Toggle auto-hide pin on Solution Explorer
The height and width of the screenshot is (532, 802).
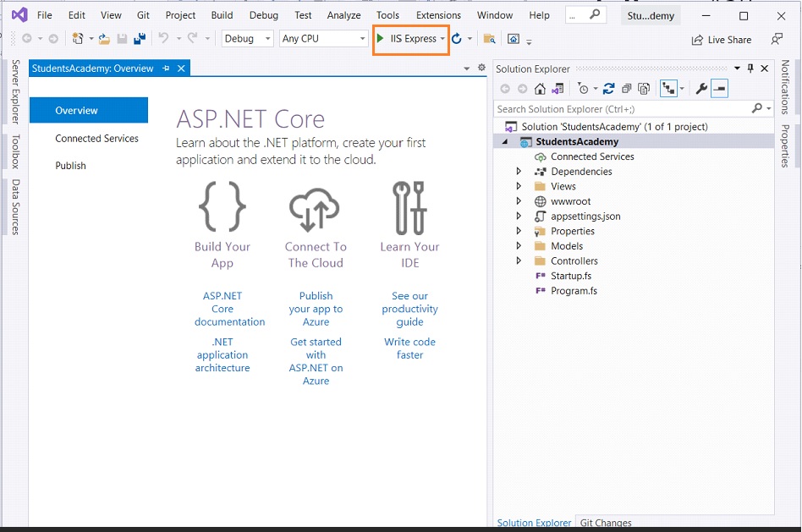750,68
